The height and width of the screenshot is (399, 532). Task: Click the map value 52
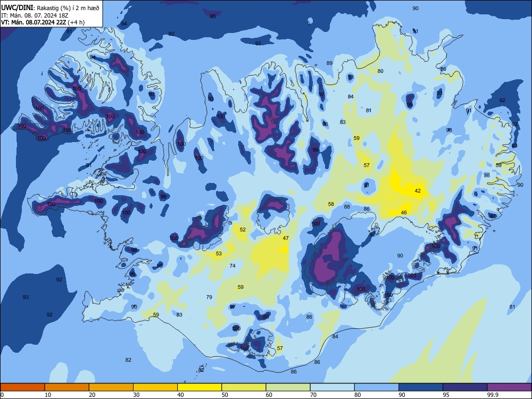(243, 230)
